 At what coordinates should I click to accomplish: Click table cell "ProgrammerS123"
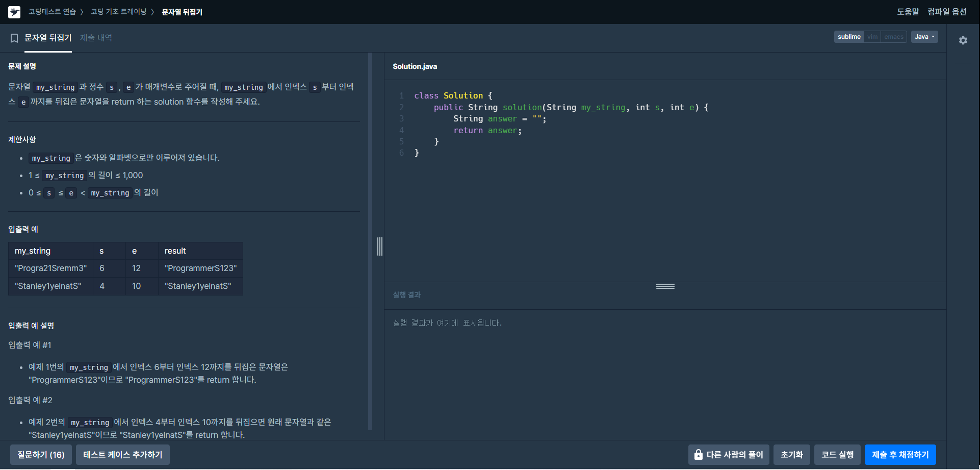200,268
